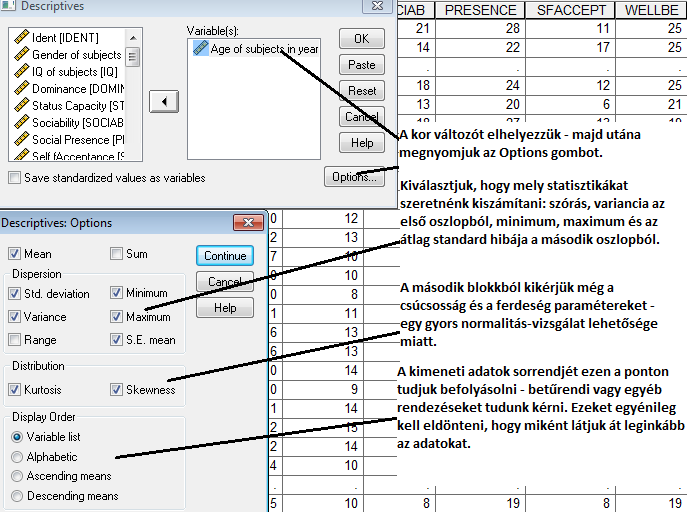Click the Social Presence ruler icon
The image size is (689, 517).
point(19,140)
